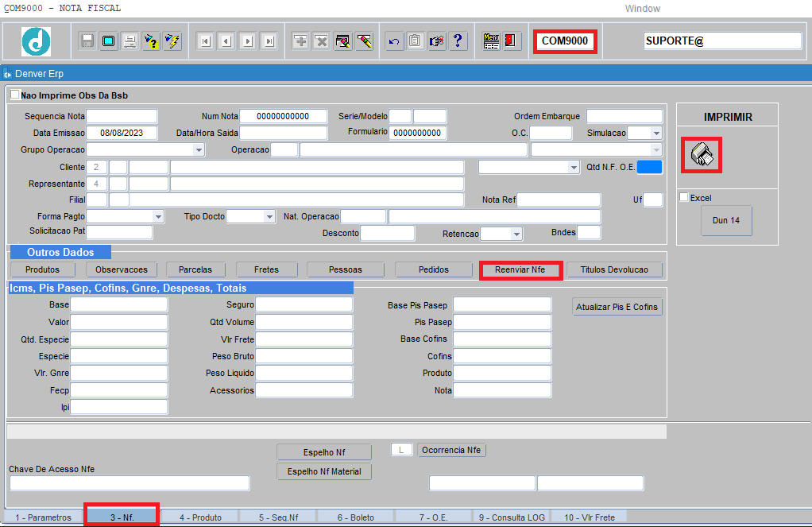Enable the Excel checkbox

(684, 197)
